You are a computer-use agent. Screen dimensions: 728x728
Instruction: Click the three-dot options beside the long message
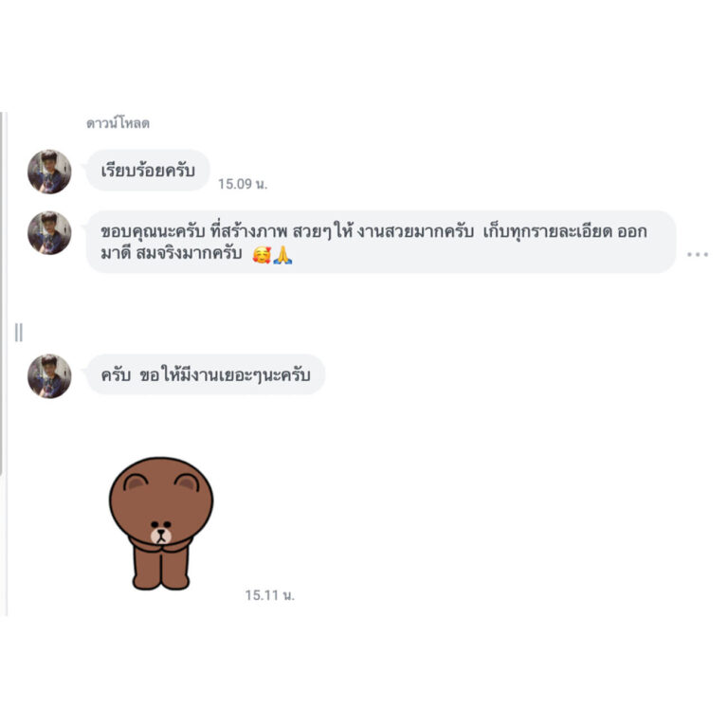698,254
